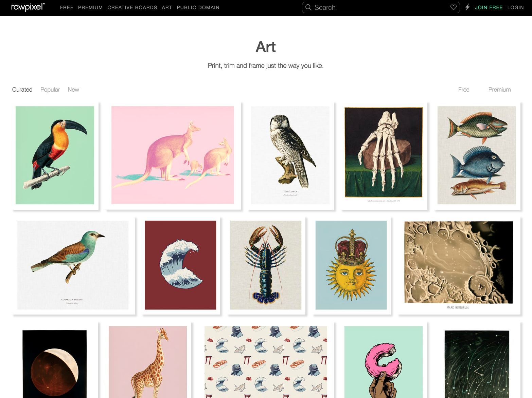Open the crowned sun face artwork
Screen dimensions: 532x398
coord(351,266)
